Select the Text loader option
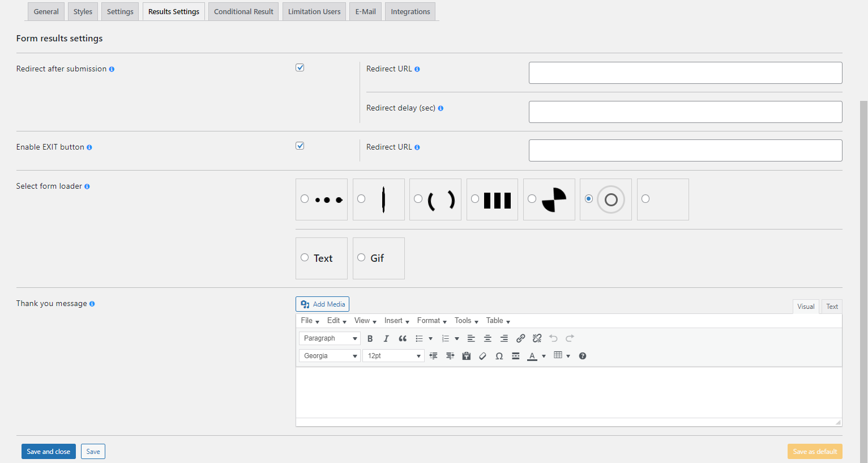This screenshot has width=868, height=463. pos(305,257)
